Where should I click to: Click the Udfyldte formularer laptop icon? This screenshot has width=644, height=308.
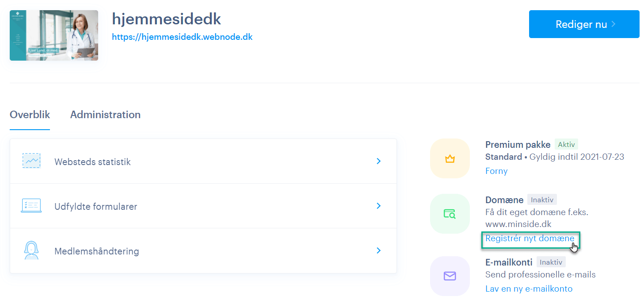[31, 206]
